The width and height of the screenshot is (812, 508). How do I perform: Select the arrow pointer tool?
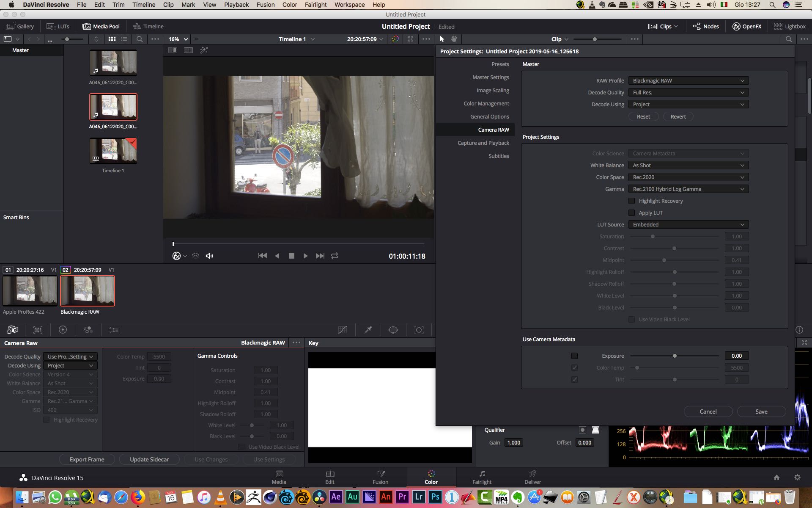442,39
